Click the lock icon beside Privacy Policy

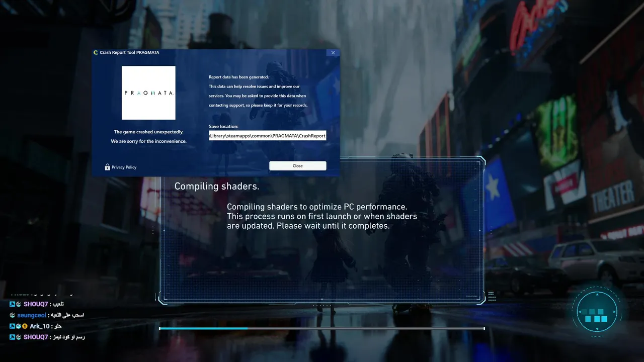click(x=107, y=167)
